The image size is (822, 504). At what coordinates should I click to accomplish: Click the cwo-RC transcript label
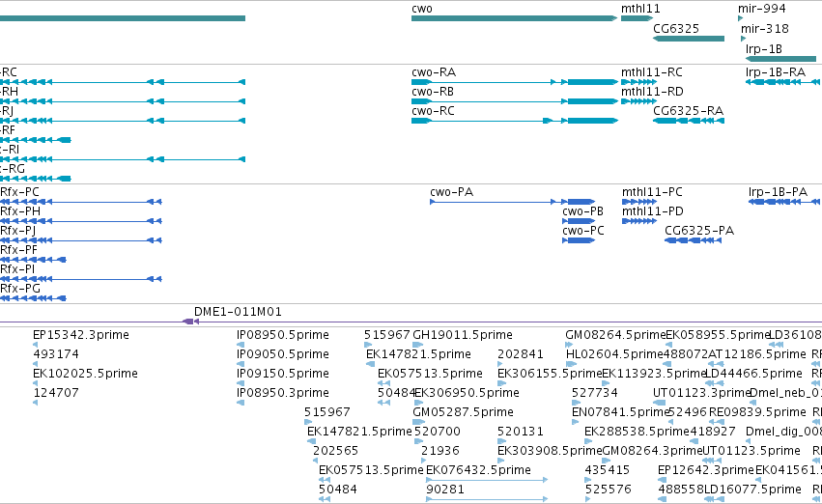pyautogui.click(x=433, y=111)
